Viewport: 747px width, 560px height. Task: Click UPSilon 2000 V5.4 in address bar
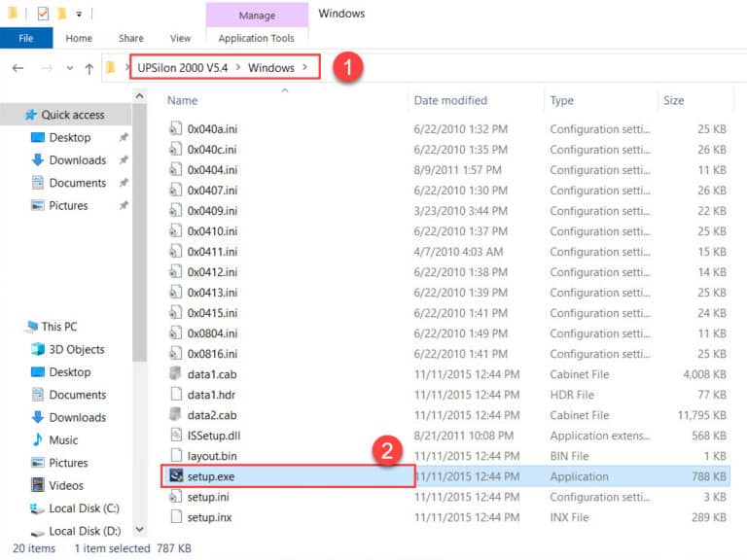pos(183,68)
